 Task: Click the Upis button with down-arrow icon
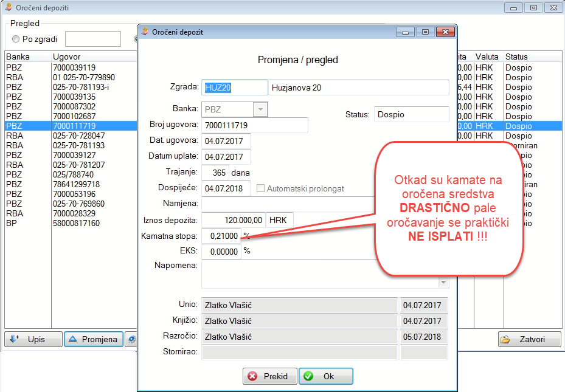(x=33, y=339)
